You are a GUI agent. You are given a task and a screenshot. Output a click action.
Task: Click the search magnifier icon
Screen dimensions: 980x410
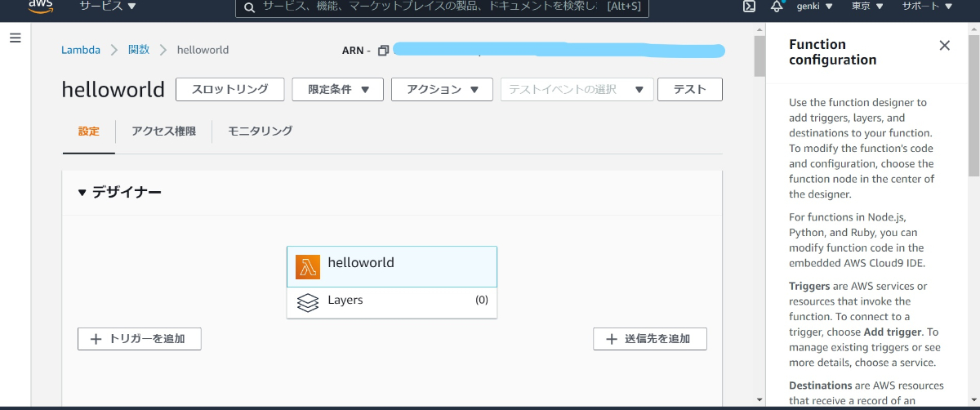click(249, 7)
